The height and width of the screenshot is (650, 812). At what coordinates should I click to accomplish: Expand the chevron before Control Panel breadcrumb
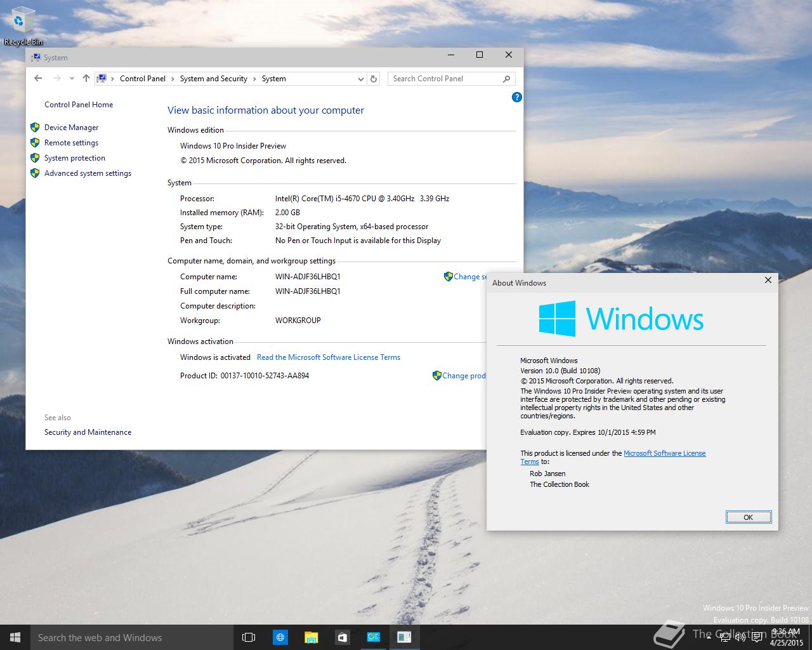[x=112, y=79]
